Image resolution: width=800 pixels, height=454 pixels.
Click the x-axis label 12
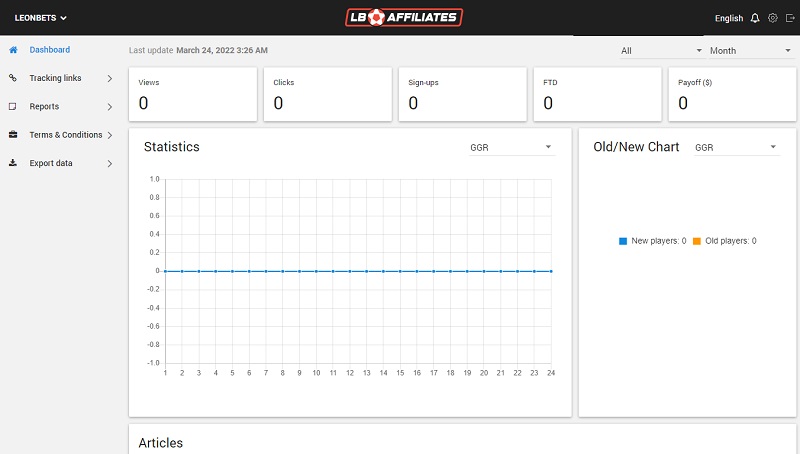pyautogui.click(x=349, y=373)
